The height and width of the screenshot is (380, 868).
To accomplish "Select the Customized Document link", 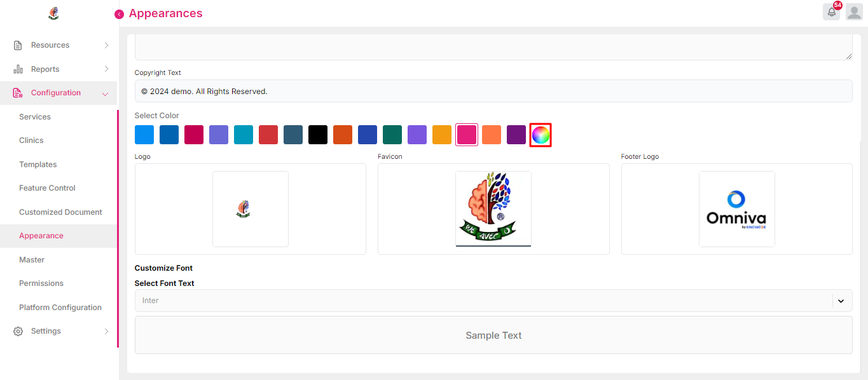I will click(60, 212).
